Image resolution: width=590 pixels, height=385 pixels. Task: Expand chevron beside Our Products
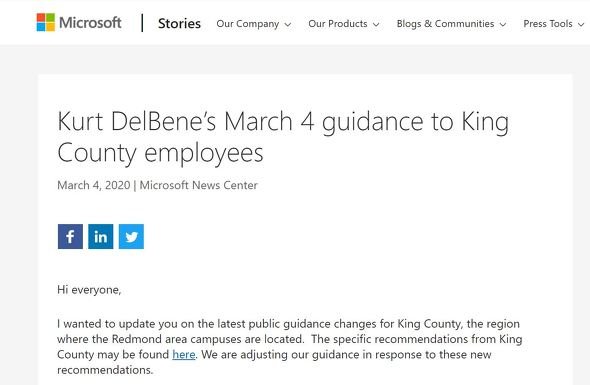tap(376, 24)
